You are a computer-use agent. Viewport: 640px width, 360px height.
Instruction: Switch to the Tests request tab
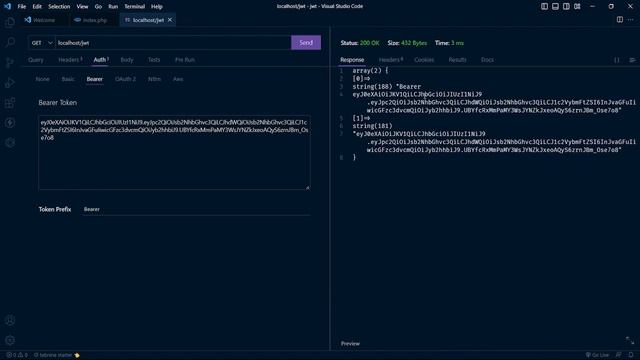pyautogui.click(x=154, y=60)
